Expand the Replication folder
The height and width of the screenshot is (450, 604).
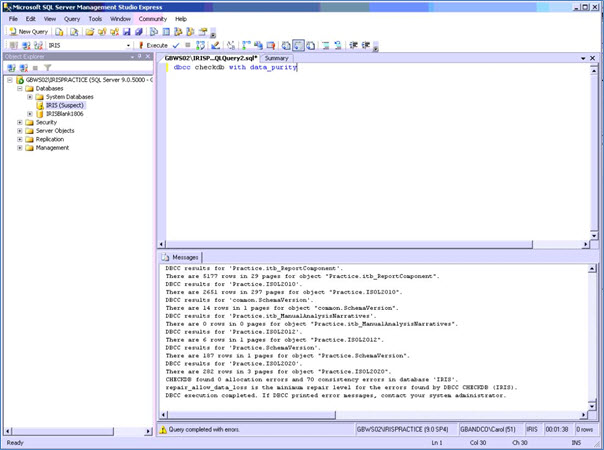coord(20,139)
